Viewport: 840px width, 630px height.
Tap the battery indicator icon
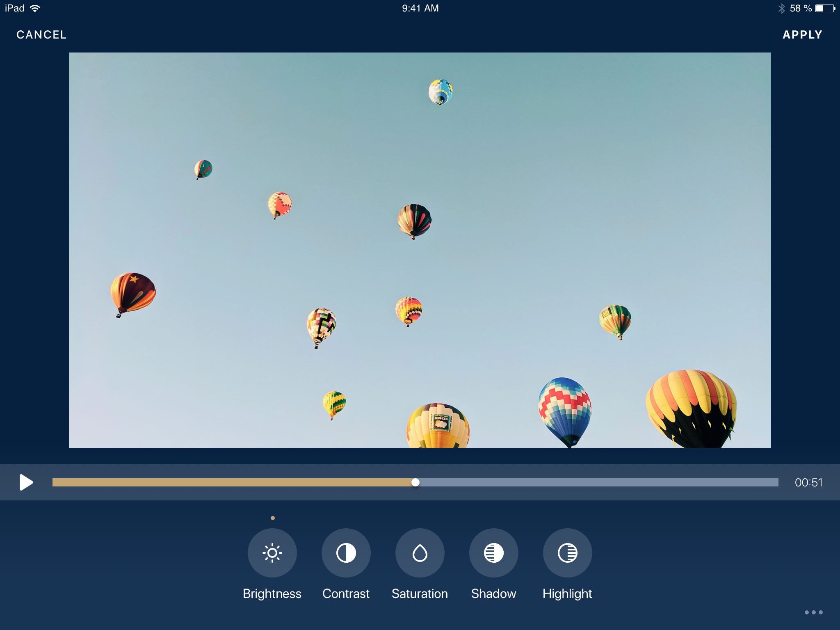[825, 8]
